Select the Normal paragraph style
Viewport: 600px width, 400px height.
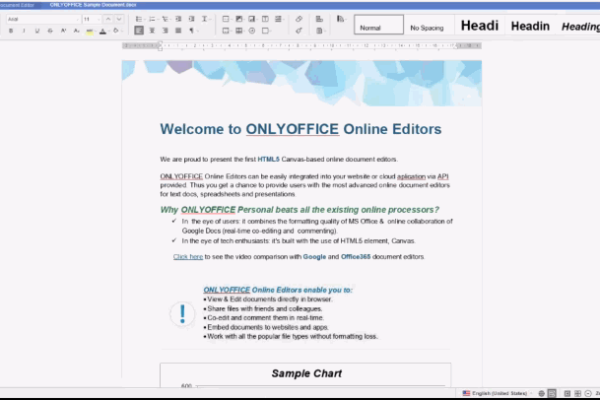pyautogui.click(x=379, y=25)
